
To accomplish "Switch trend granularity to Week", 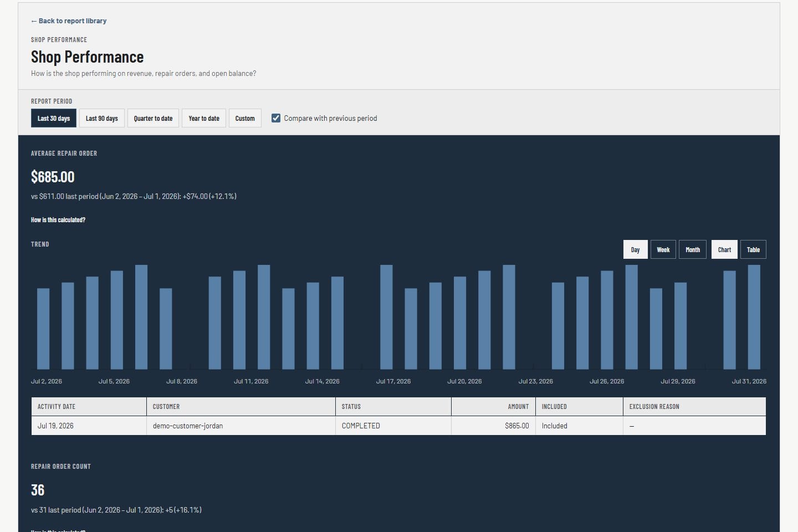I will pyautogui.click(x=663, y=249).
